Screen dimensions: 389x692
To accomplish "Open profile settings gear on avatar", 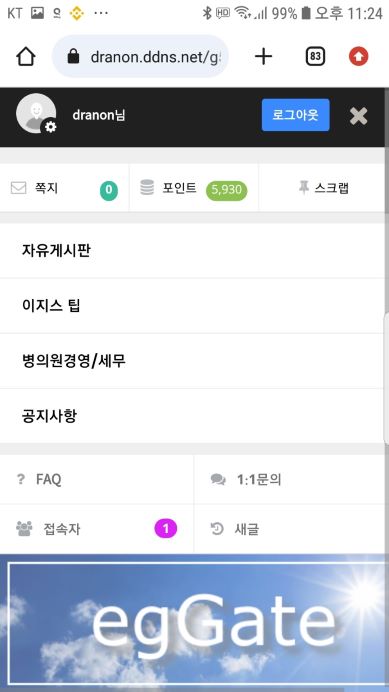I will pyautogui.click(x=50, y=128).
